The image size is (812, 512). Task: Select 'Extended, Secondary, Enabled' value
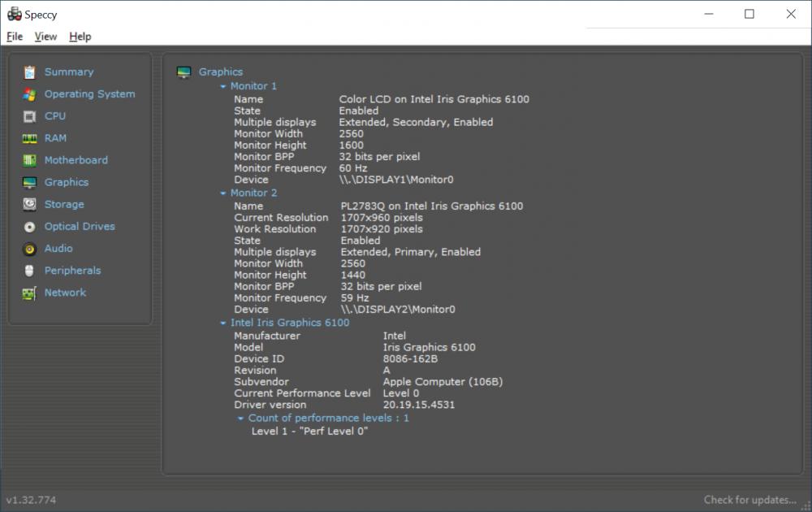(416, 122)
